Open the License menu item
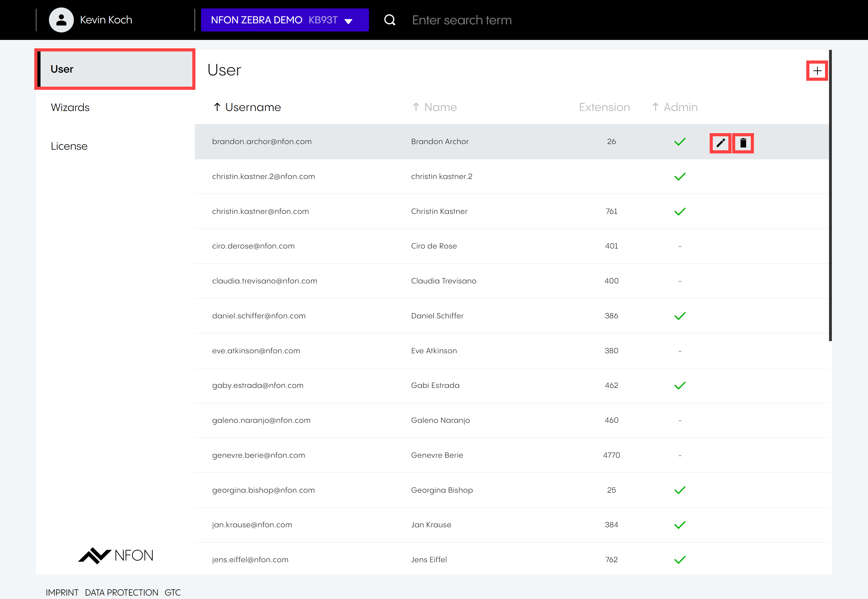The image size is (868, 599). point(69,146)
